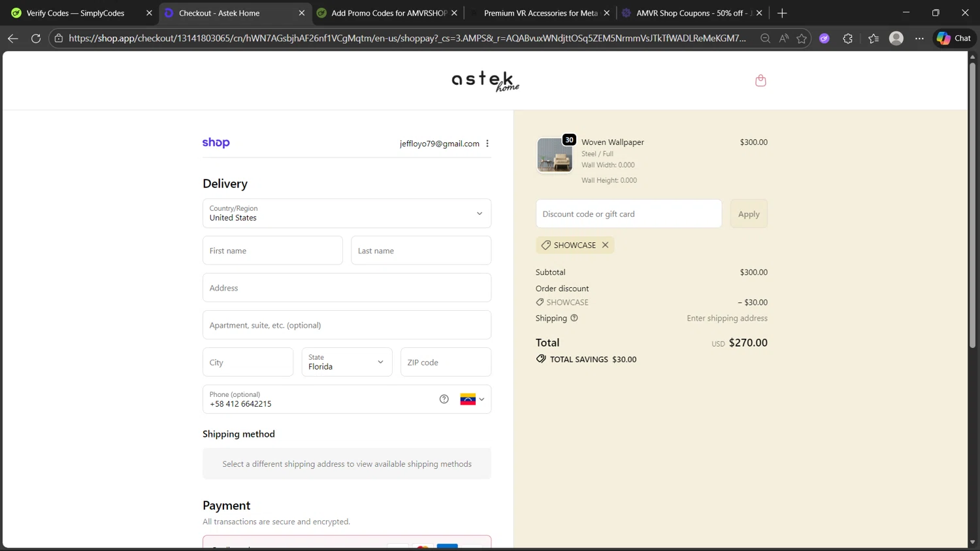Viewport: 980px width, 551px height.
Task: Close the Checkout Astek Home tab
Action: click(x=301, y=13)
